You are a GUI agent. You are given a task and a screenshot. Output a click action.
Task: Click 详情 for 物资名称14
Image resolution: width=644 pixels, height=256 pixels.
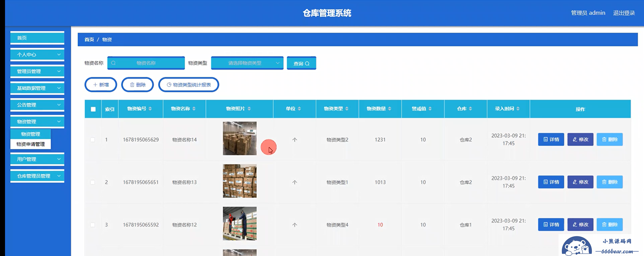pos(551,139)
